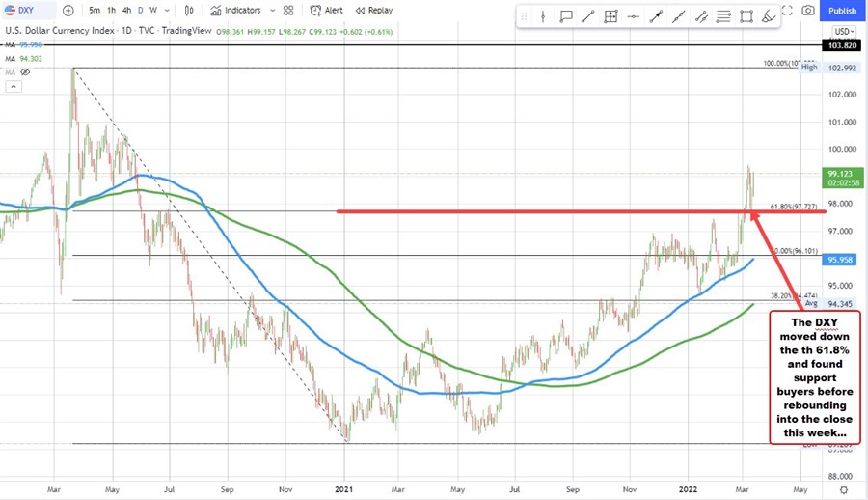Select the extended line tool
Image resolution: width=868 pixels, height=500 pixels.
(x=679, y=16)
